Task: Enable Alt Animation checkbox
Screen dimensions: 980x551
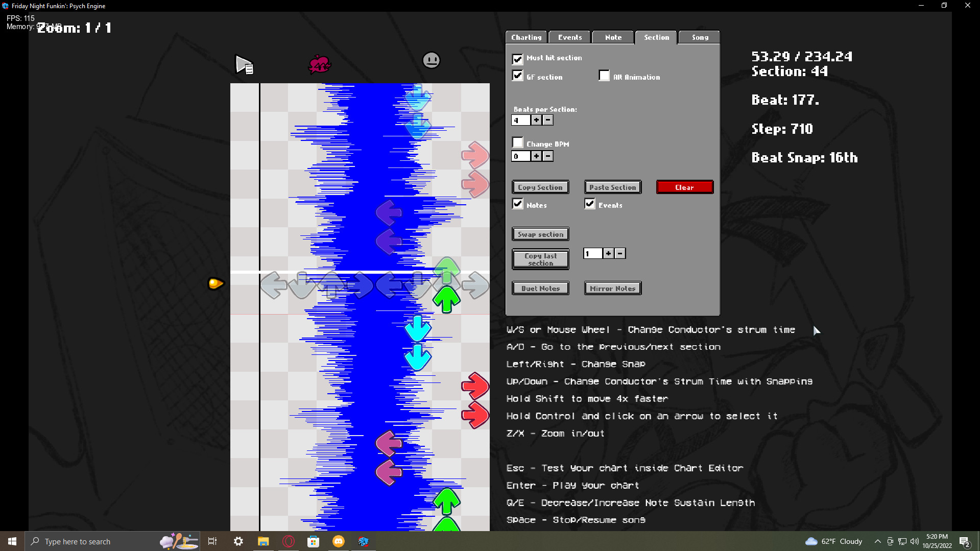Action: coord(604,76)
